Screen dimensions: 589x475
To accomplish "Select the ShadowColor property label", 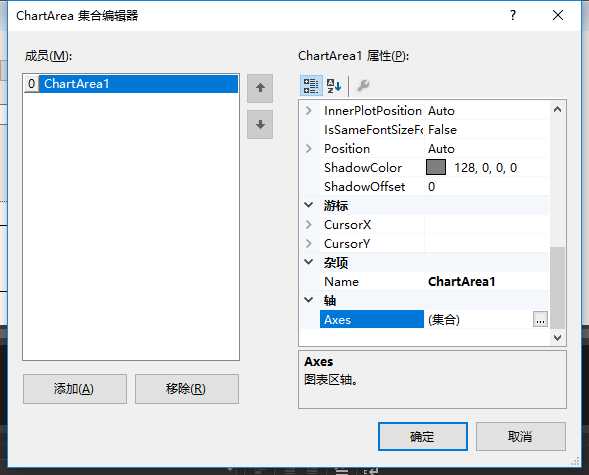I will click(363, 168).
